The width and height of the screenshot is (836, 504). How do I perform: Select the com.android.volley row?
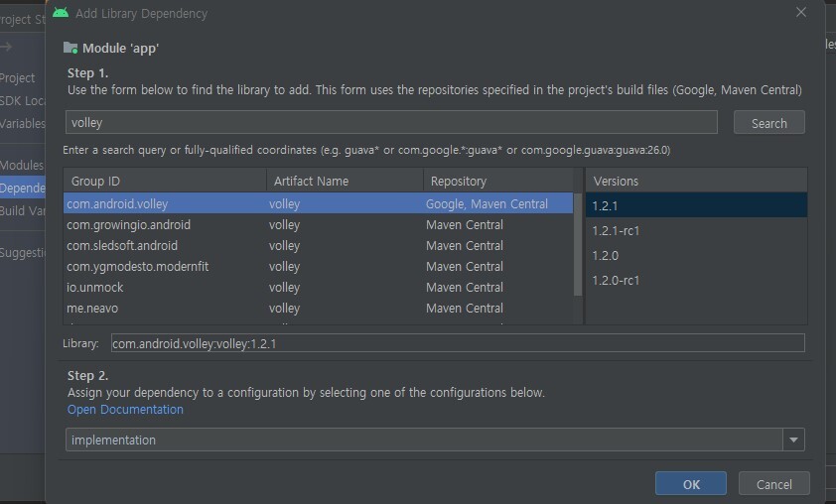318,203
